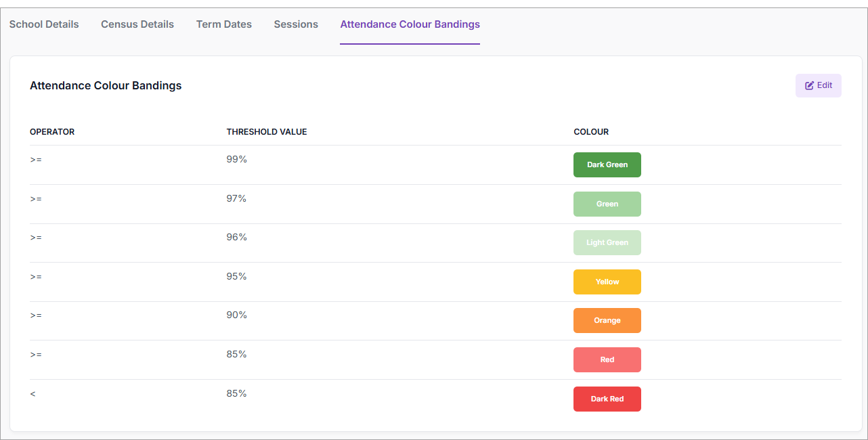Image resolution: width=868 pixels, height=440 pixels.
Task: Click the 99% threshold value
Action: [236, 159]
